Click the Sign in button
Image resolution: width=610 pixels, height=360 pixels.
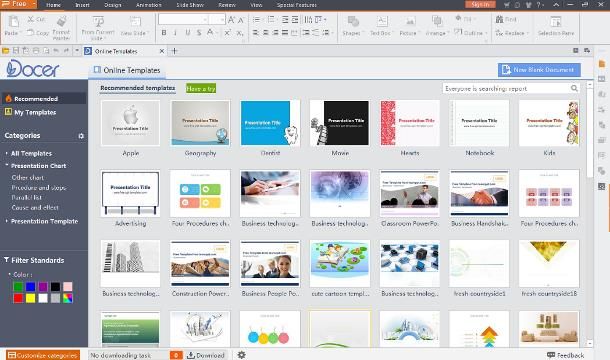coord(480,5)
